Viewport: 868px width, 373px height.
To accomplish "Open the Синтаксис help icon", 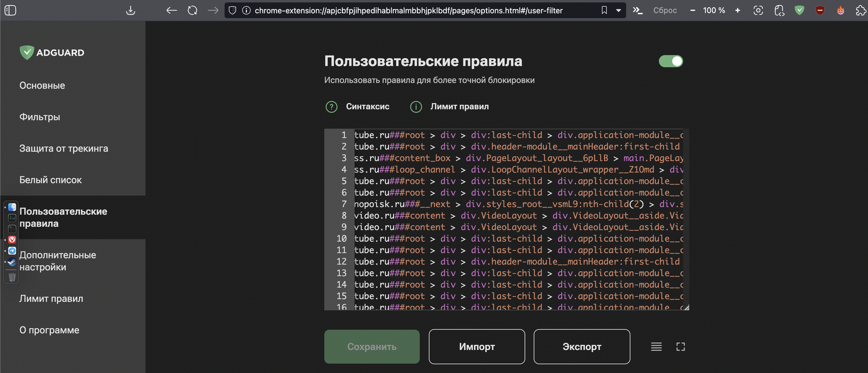I will point(331,107).
